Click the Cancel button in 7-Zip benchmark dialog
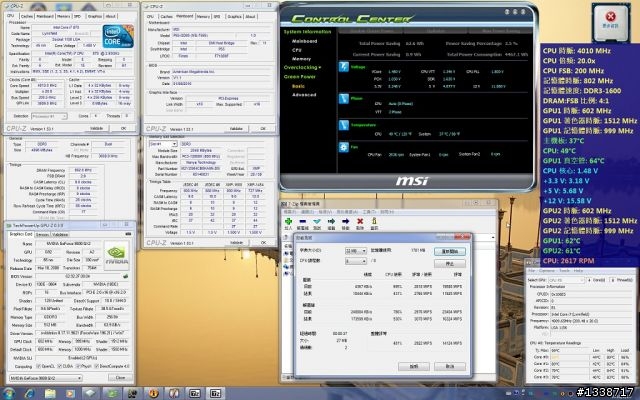The width and height of the screenshot is (640, 400). click(449, 366)
